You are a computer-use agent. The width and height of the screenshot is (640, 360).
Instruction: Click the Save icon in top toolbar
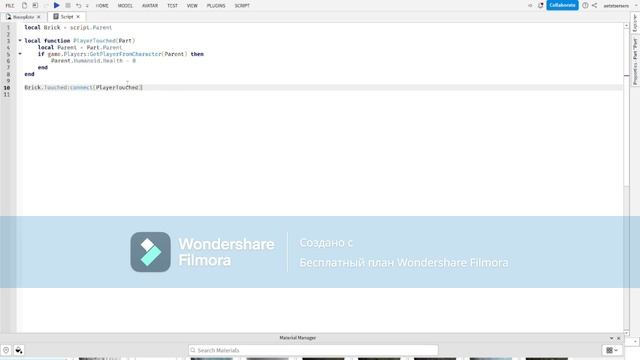pyautogui.click(x=35, y=5)
